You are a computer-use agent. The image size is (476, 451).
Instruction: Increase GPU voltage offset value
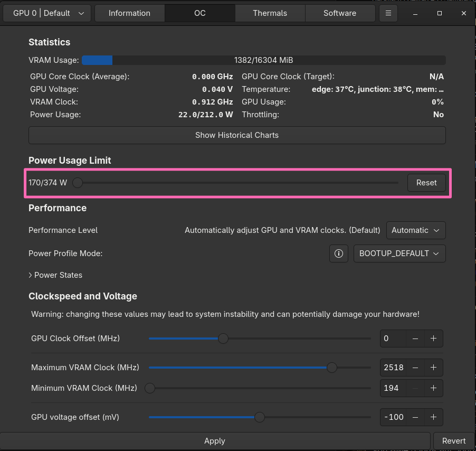[433, 417]
